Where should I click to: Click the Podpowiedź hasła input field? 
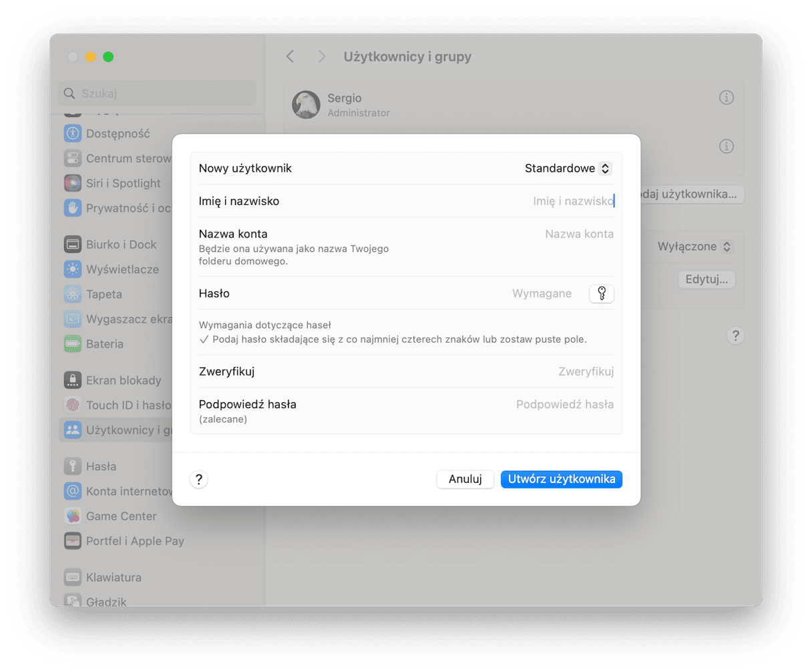coord(564,404)
